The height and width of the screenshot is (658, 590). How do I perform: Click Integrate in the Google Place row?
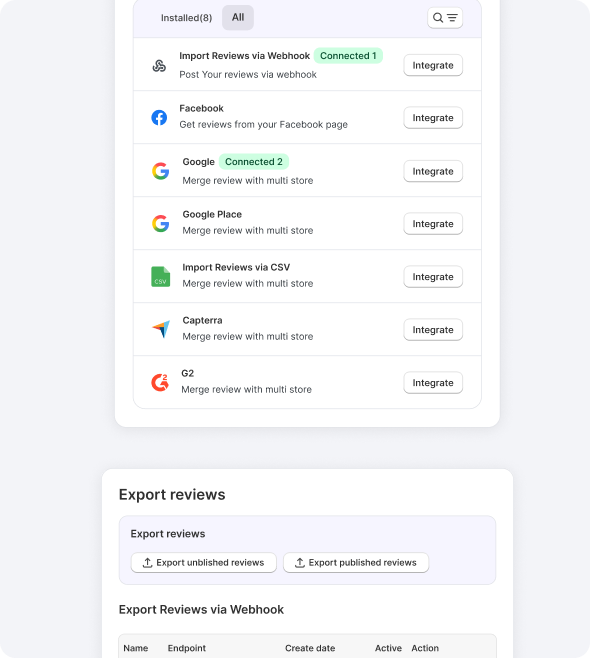(433, 224)
